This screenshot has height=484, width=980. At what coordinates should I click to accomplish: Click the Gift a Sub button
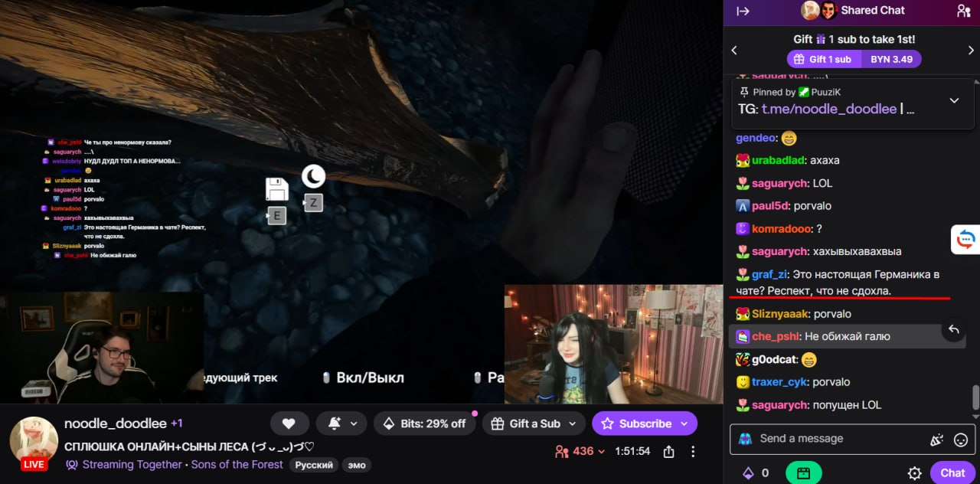pyautogui.click(x=534, y=423)
